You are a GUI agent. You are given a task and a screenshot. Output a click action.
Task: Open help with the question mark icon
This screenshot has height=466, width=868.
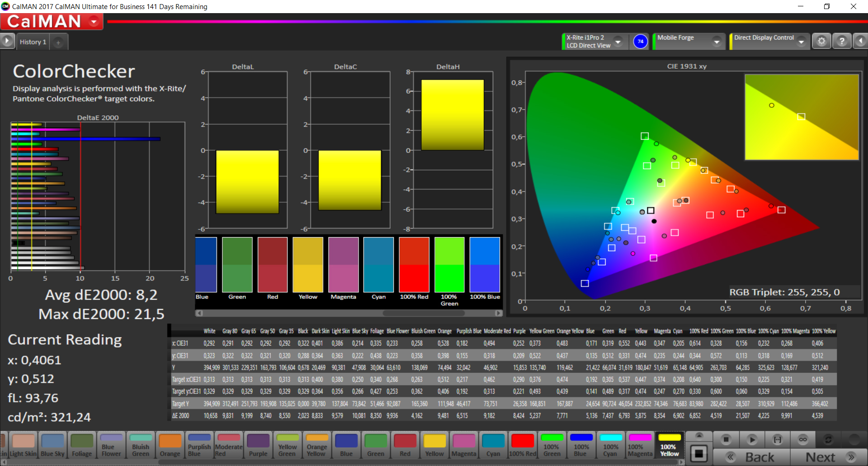tap(842, 41)
